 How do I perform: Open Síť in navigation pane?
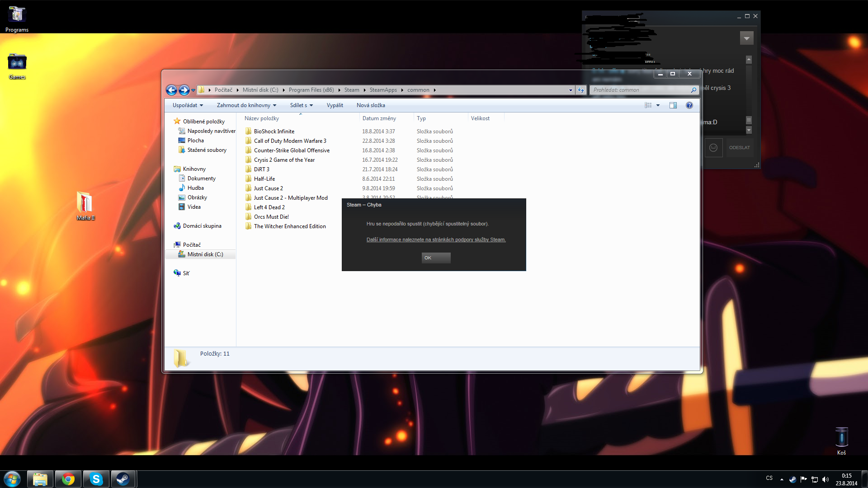click(186, 273)
